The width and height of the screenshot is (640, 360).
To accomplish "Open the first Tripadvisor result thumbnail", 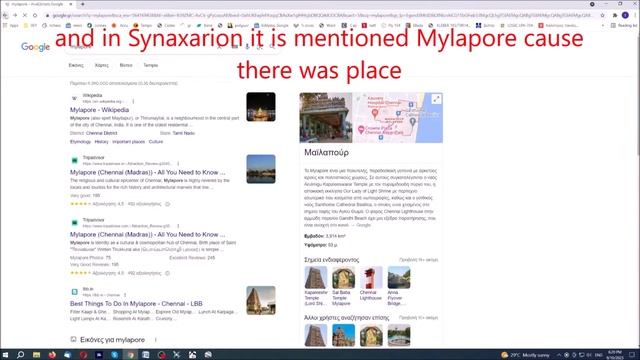I will point(261,169).
